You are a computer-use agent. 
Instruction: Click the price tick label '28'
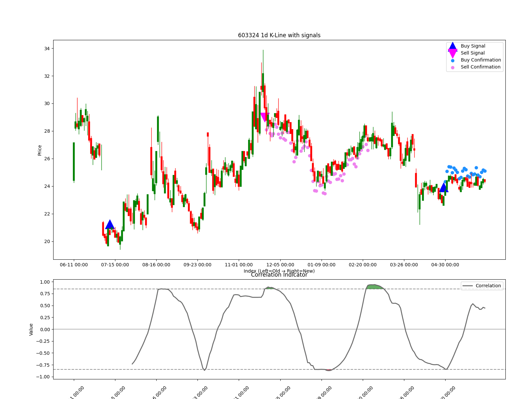click(47, 131)
